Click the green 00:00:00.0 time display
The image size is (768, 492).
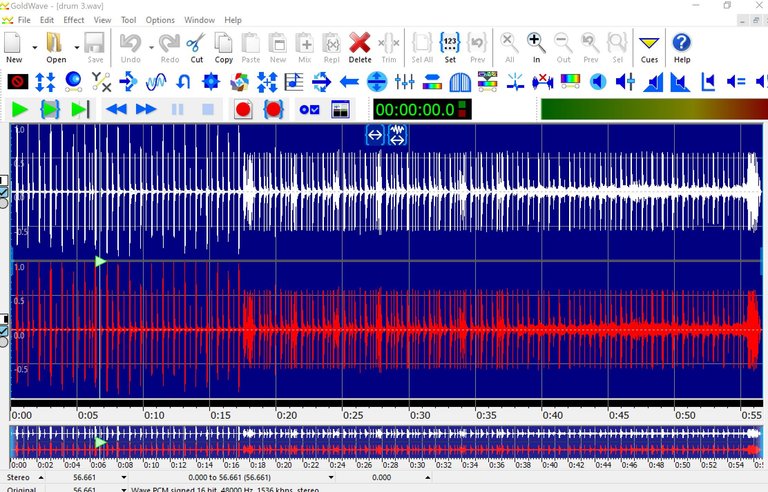(422, 109)
